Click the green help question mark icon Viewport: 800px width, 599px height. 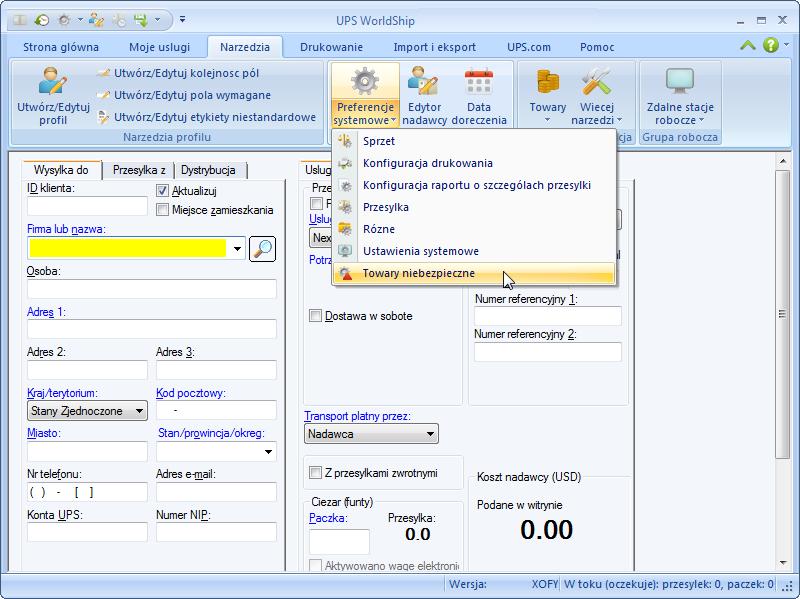tap(770, 45)
